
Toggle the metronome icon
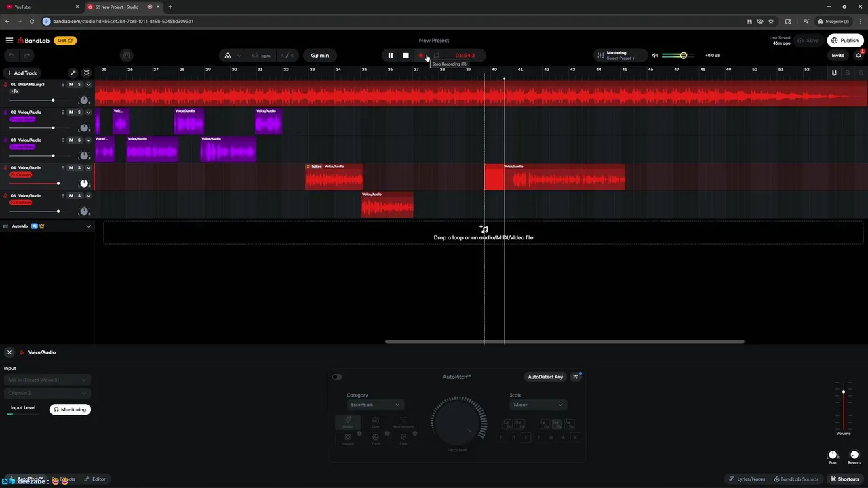point(228,56)
